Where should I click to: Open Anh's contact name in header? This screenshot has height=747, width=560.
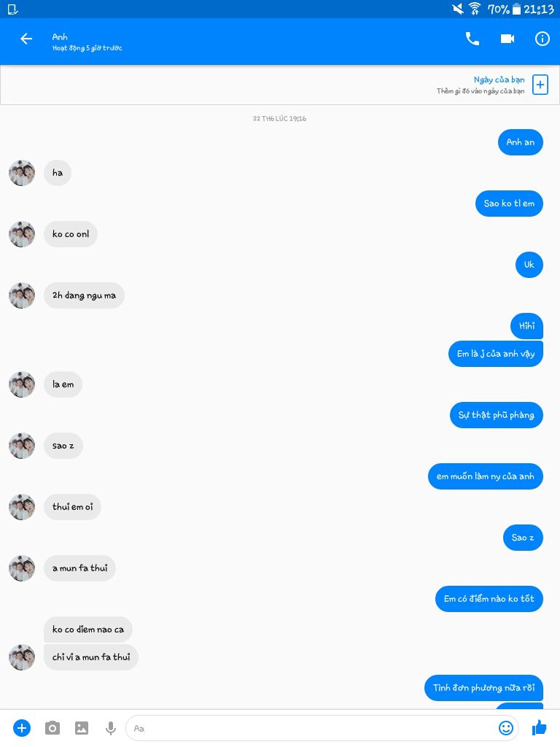[60, 36]
